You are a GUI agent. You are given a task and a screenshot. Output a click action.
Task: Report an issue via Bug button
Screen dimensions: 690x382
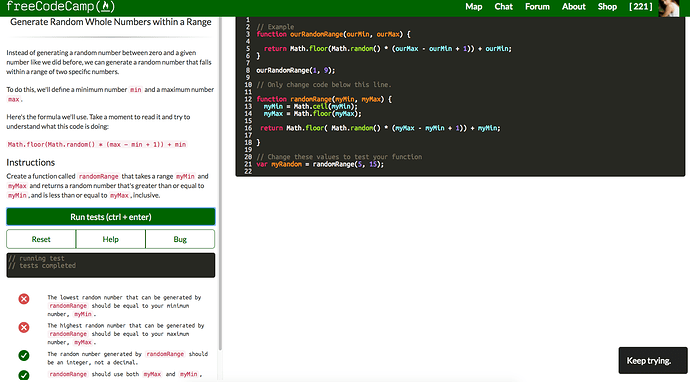[180, 239]
